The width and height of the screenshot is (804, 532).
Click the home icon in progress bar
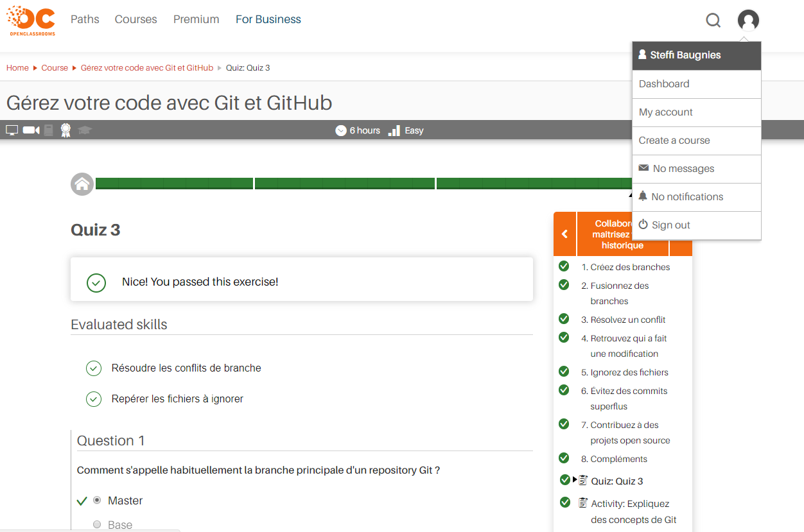click(82, 184)
